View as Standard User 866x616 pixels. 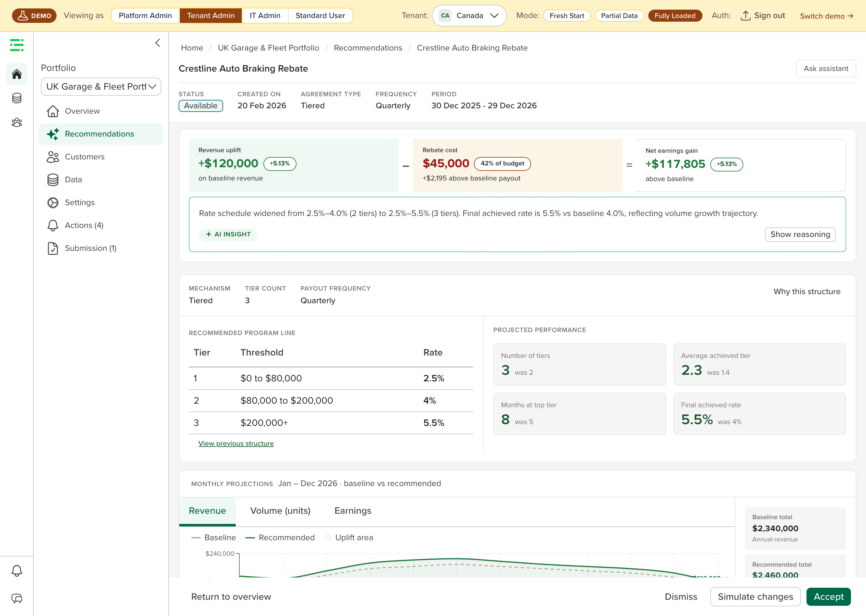(320, 16)
